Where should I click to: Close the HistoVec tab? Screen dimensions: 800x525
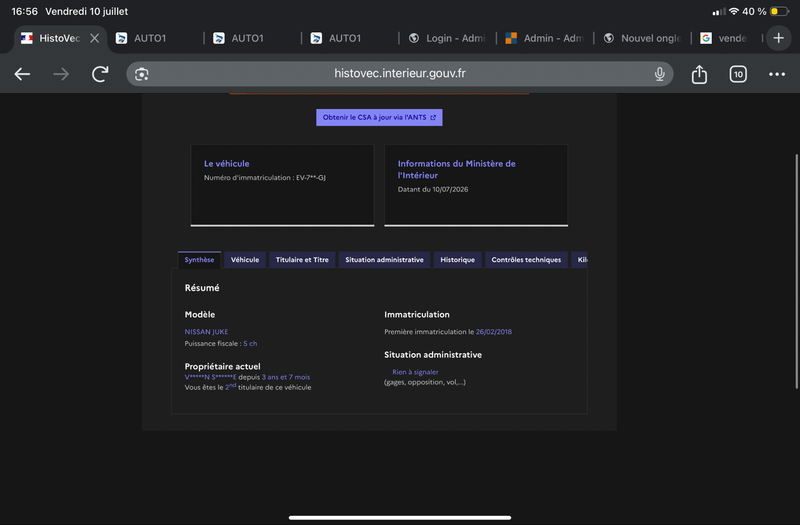[94, 38]
